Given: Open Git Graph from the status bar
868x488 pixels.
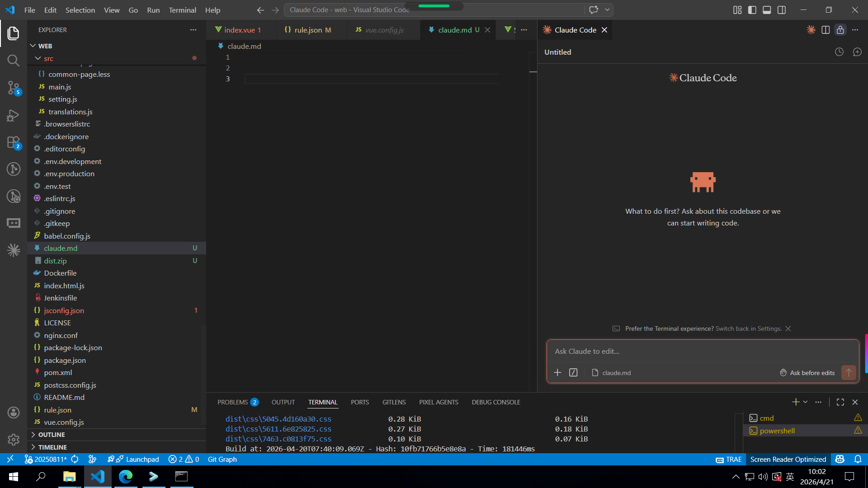Looking at the screenshot, I should coord(222,459).
